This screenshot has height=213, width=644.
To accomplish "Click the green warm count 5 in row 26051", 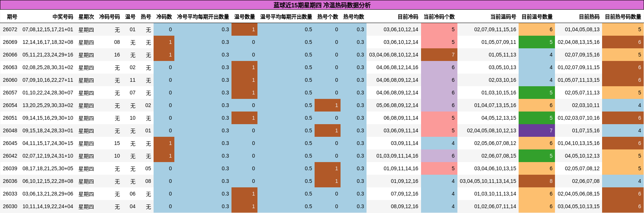I will 537,118.
